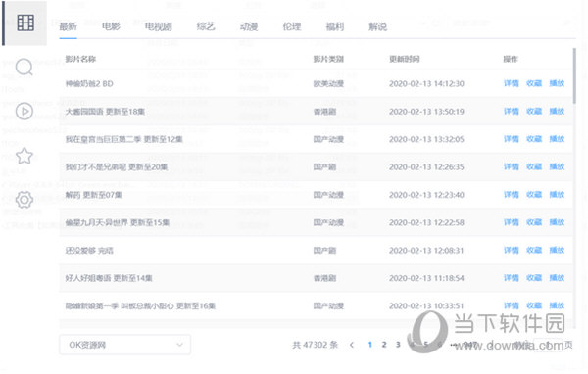588x374 pixels.
Task: Go to the previous page arrow
Action: 352,345
